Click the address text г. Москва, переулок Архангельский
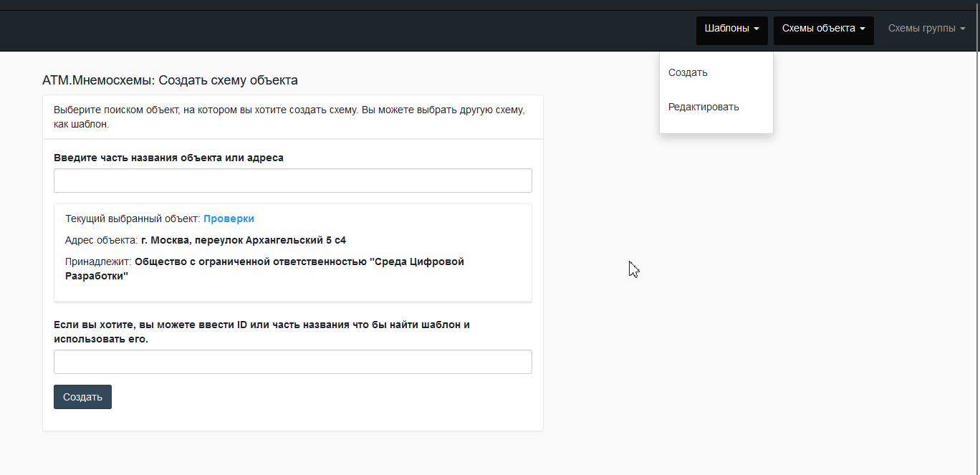 tap(244, 240)
